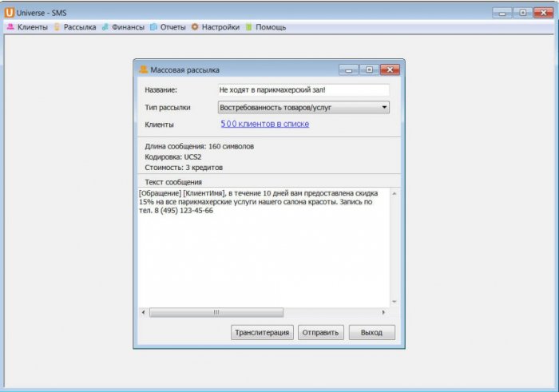
Task: Click the Клиенты menu icon
Action: tap(10, 27)
